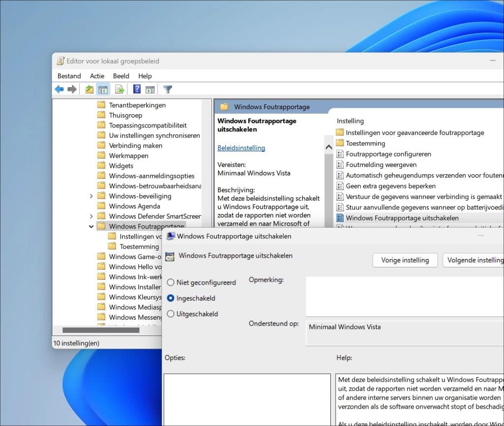Select the Instellingen vo… subfolder under Windows Foutrapportage

[140, 236]
